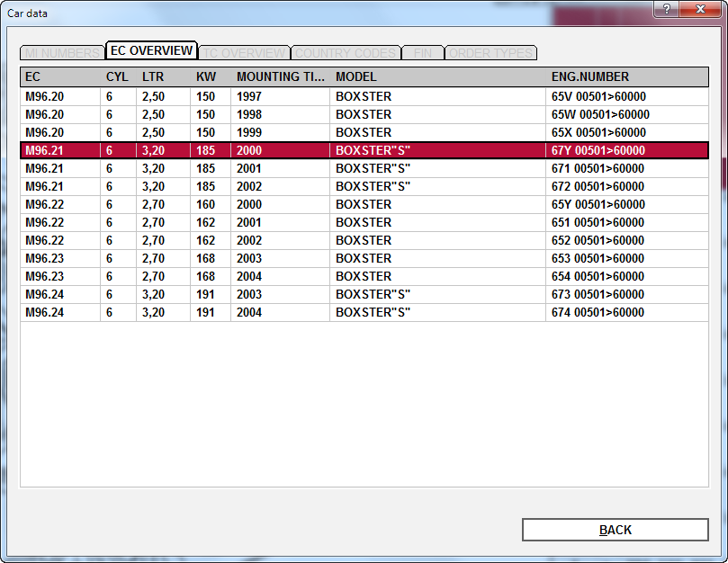
Task: Click the LTR column header
Action: tap(163, 76)
